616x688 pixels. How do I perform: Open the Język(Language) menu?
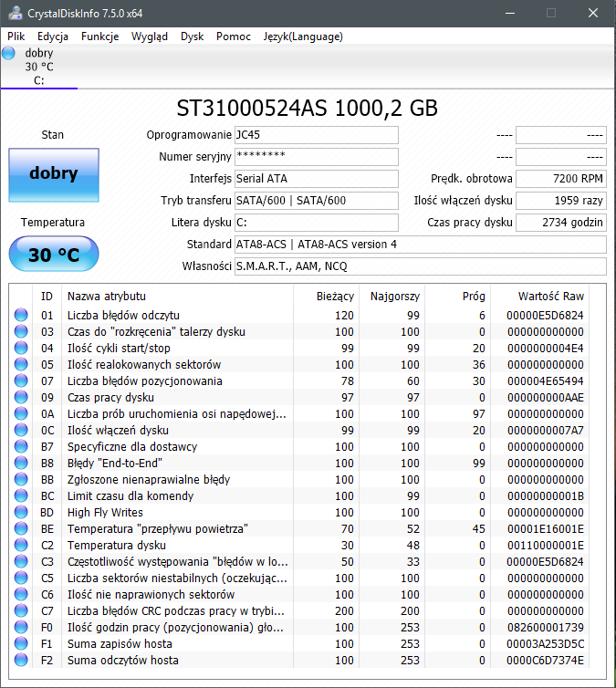coord(303,36)
